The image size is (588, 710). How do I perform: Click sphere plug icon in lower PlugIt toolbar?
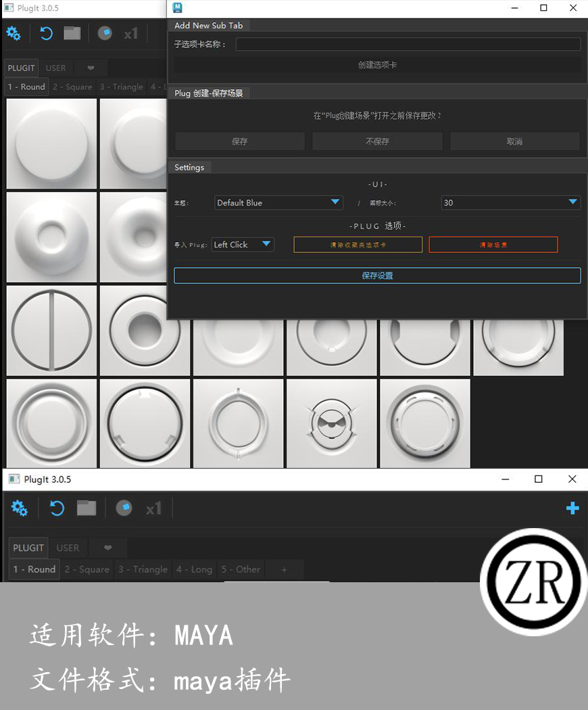tap(124, 508)
